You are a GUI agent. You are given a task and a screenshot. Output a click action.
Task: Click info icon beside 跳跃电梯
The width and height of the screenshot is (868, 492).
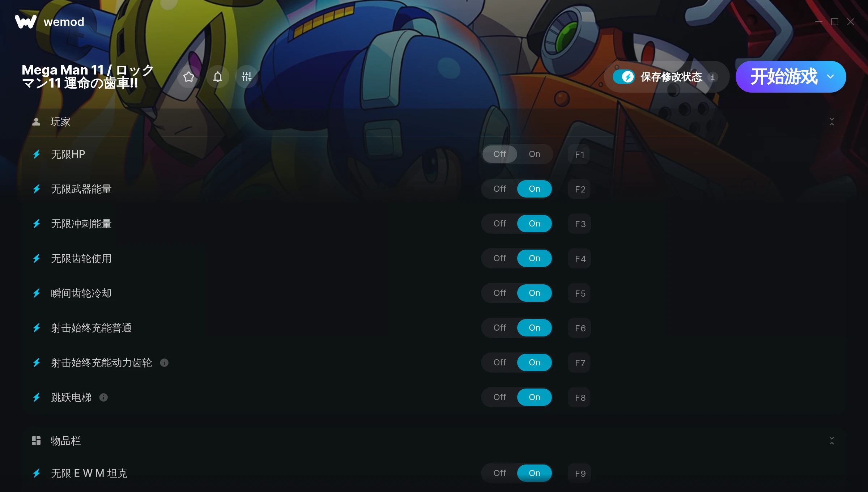(103, 397)
